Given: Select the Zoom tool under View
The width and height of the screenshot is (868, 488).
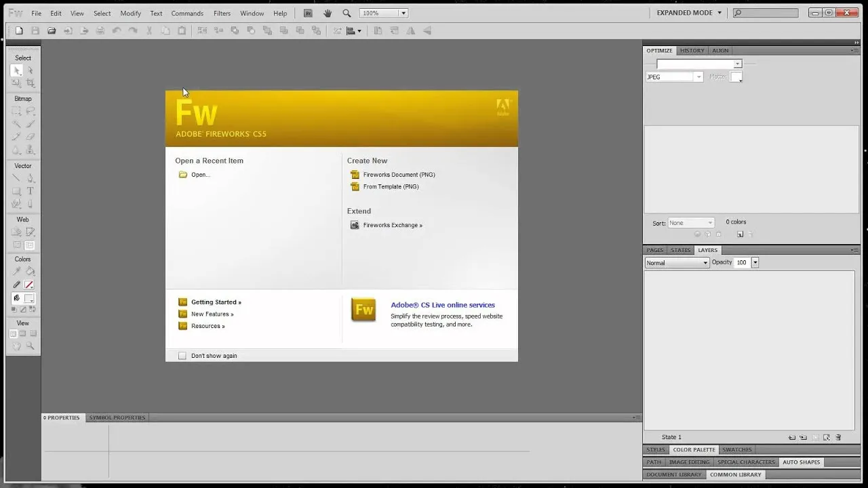Looking at the screenshot, I should pyautogui.click(x=30, y=346).
